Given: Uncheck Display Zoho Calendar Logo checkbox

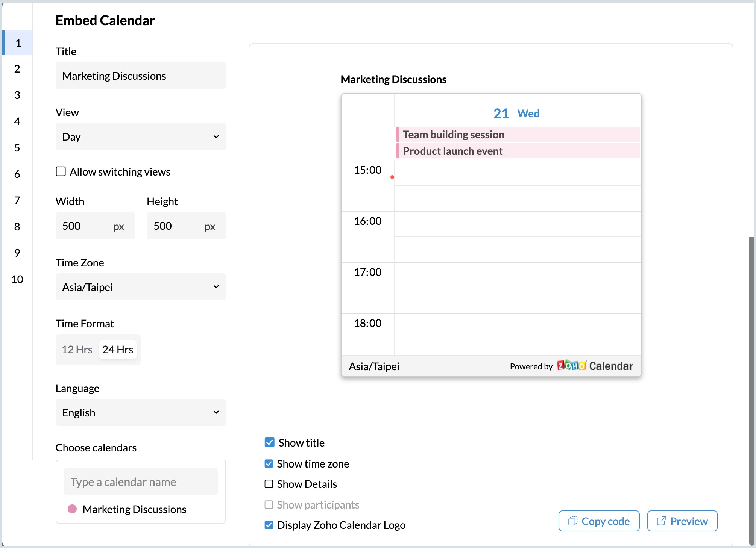Looking at the screenshot, I should [x=269, y=525].
